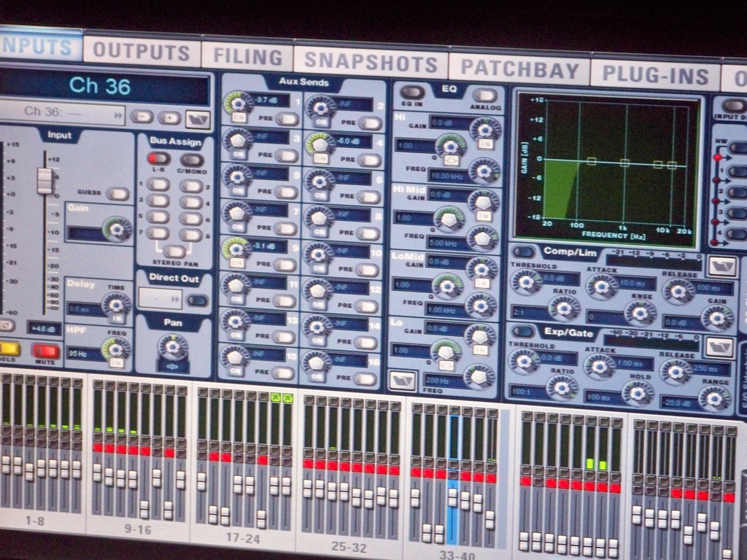Open the Direct Out destination dropdown
Screen dimensions: 747x560
click(x=160, y=298)
